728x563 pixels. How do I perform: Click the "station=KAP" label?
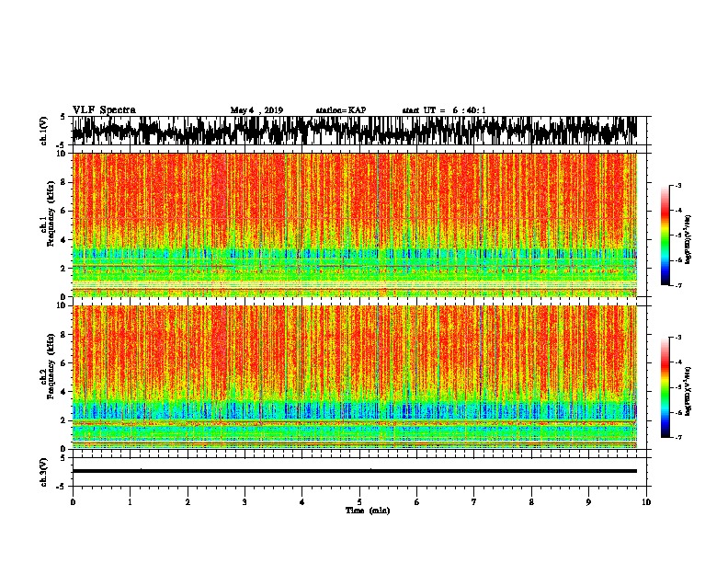(341, 110)
